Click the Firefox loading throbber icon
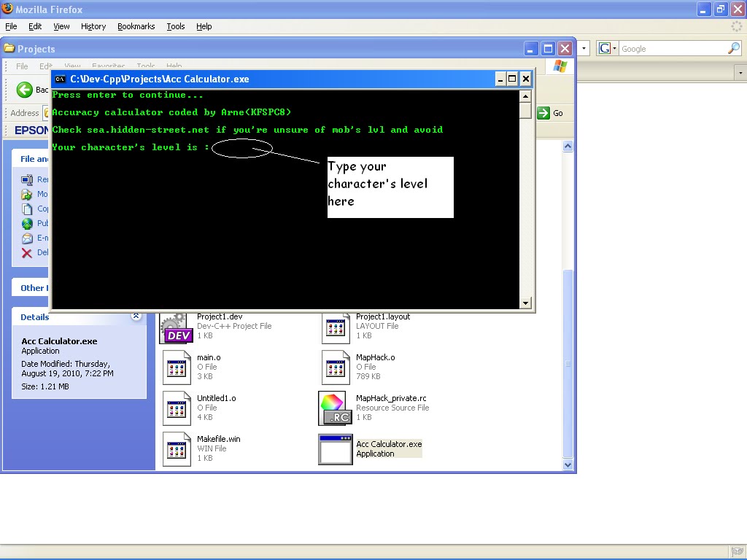 coord(737,26)
